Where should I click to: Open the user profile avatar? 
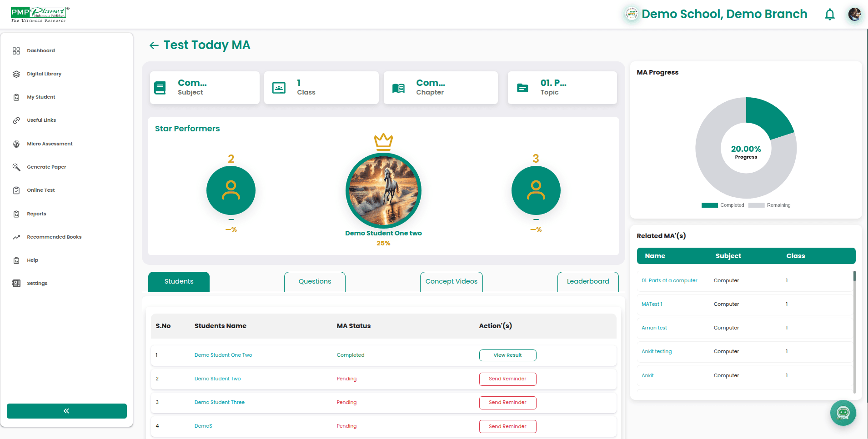(854, 14)
